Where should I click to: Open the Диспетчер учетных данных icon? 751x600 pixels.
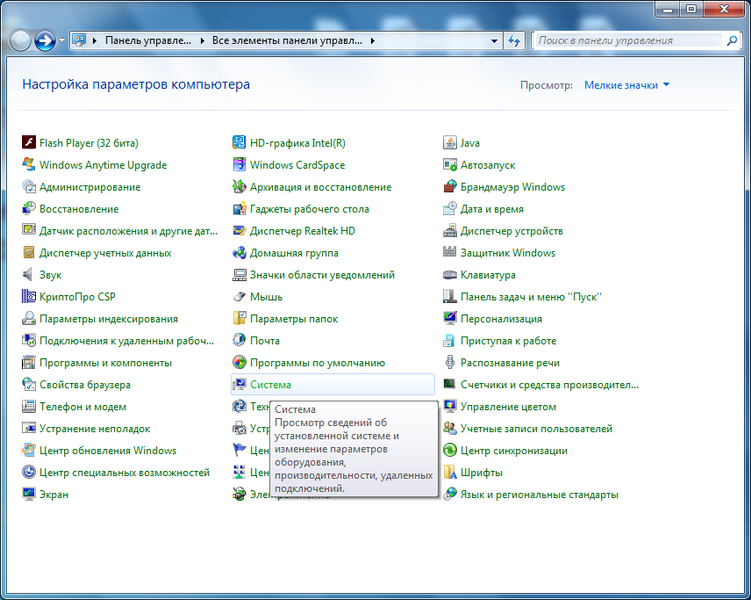point(29,252)
